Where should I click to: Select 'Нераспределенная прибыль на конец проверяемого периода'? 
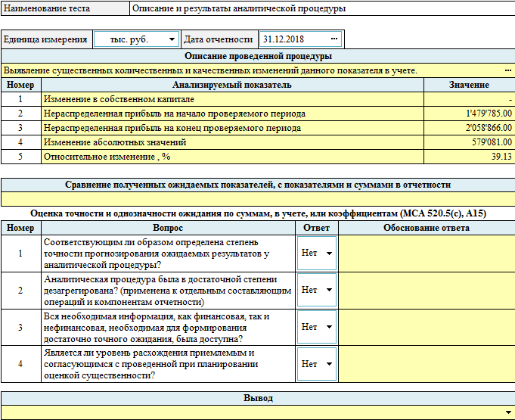232,128
